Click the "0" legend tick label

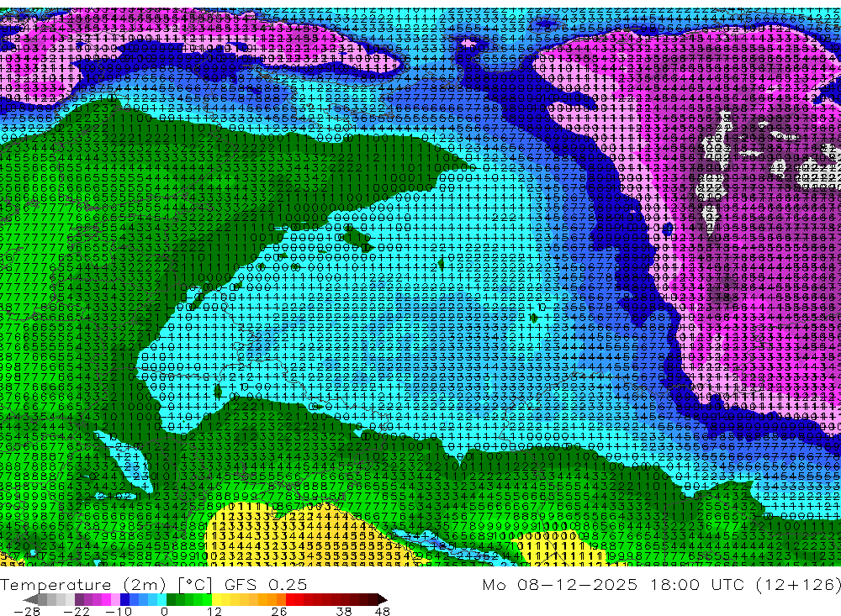(165, 612)
